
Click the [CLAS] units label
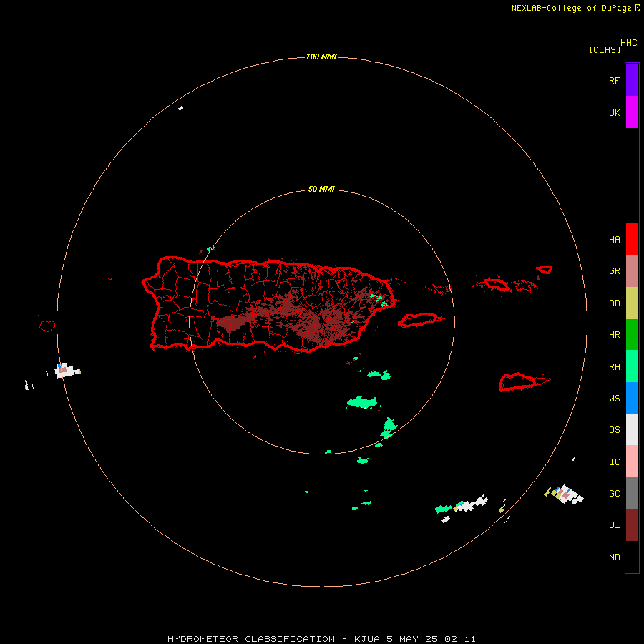click(604, 49)
